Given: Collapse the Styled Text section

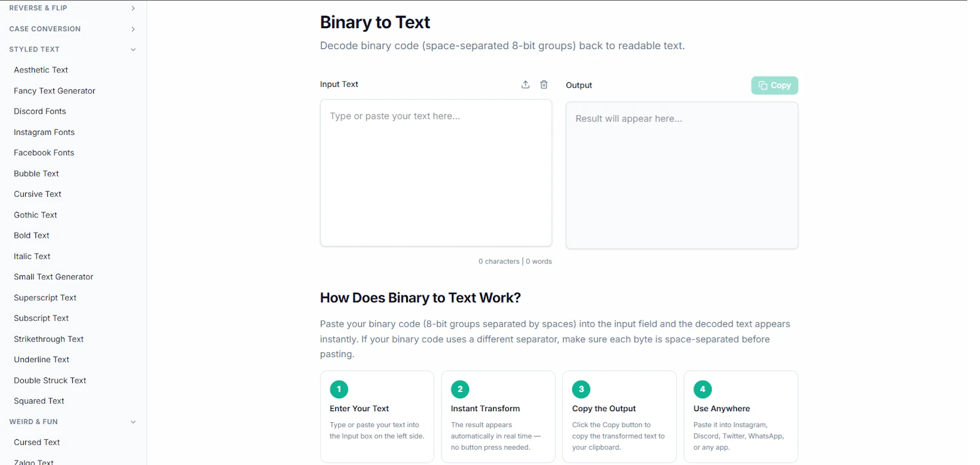Looking at the screenshot, I should [73, 49].
